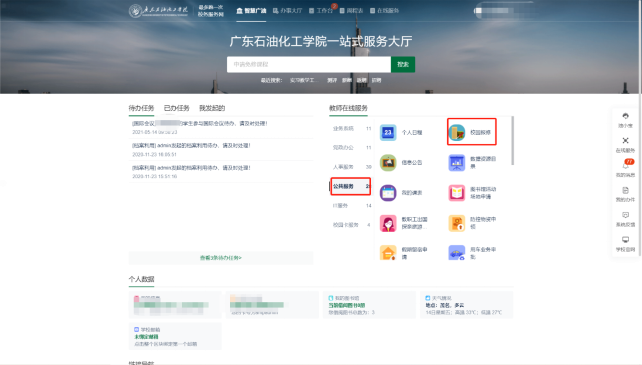
Task: Open the blue car 用车业务 icon
Action: (457, 252)
